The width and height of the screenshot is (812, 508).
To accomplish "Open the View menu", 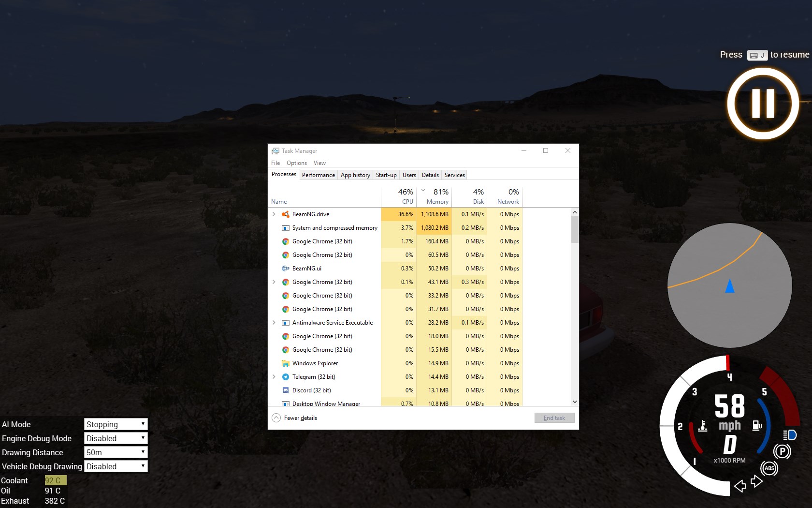I will [319, 163].
